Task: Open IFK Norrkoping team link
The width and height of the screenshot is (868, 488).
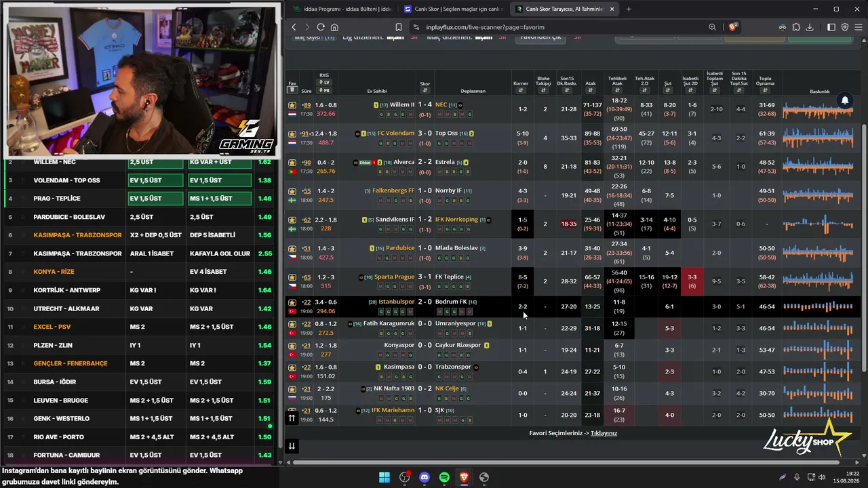Action: click(456, 220)
